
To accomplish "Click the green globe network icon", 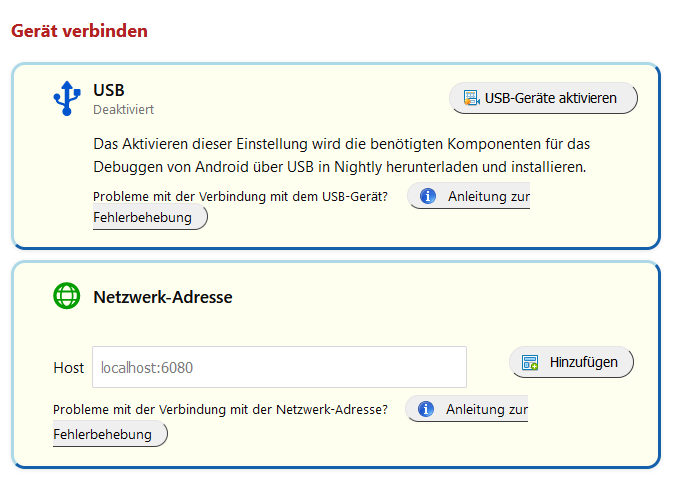I will pos(67,296).
